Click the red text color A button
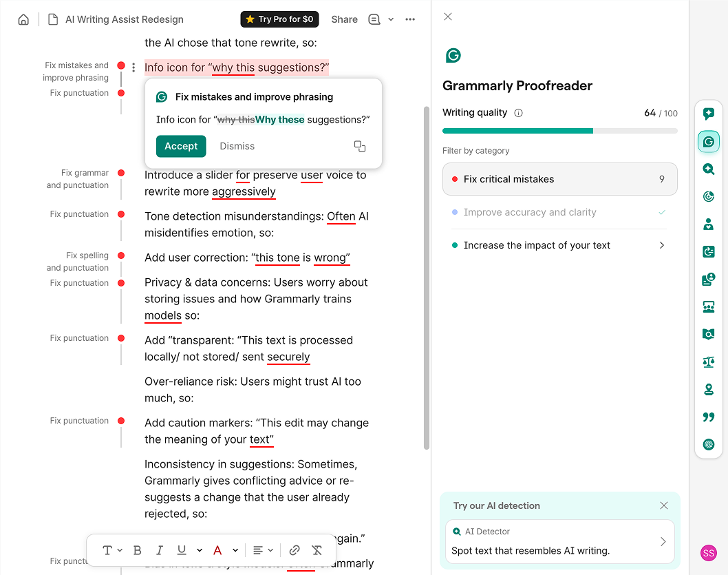Image resolution: width=728 pixels, height=575 pixels. 217,550
